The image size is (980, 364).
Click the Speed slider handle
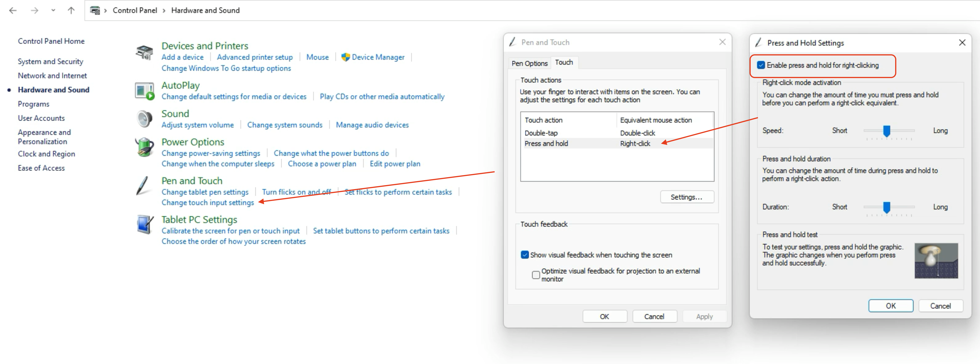click(886, 131)
